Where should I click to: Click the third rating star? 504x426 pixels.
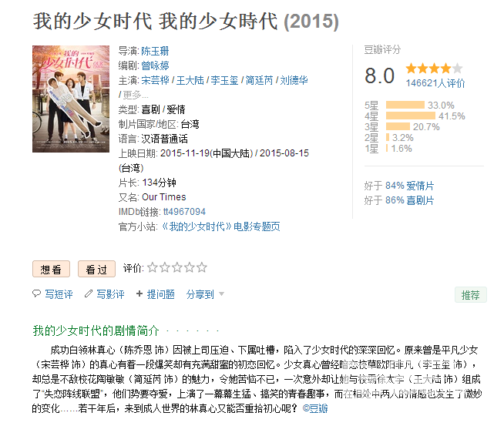177,268
